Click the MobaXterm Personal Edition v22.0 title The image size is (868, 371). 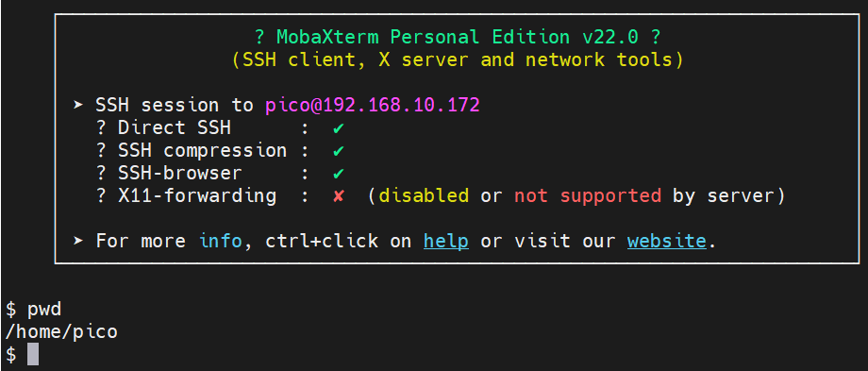click(458, 37)
